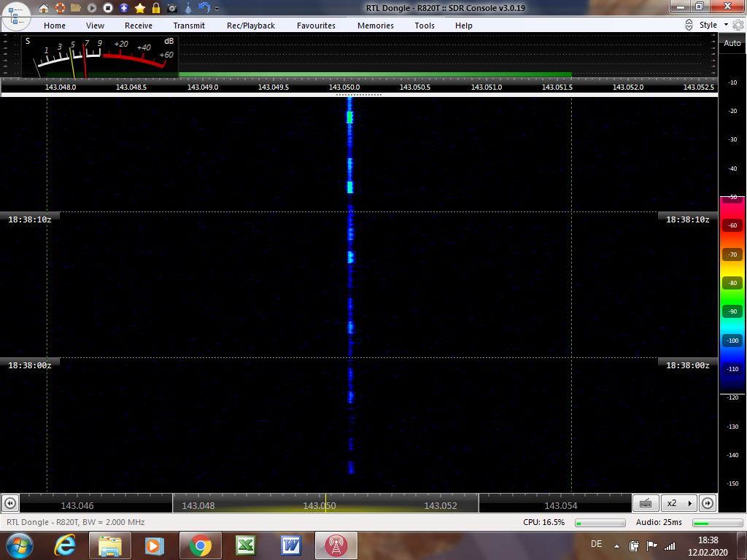The height and width of the screenshot is (560, 747).
Task: Select the SDR Console antenna taskbar icon
Action: coord(336,545)
